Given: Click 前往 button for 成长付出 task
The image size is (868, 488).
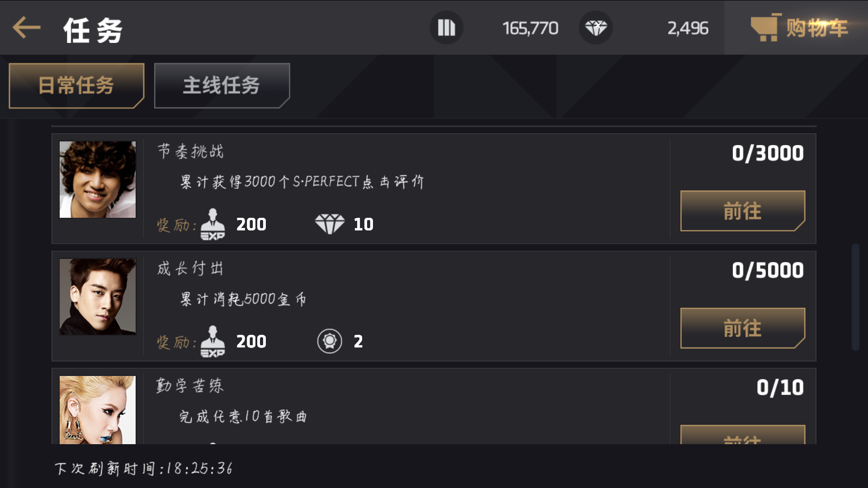Looking at the screenshot, I should (743, 328).
